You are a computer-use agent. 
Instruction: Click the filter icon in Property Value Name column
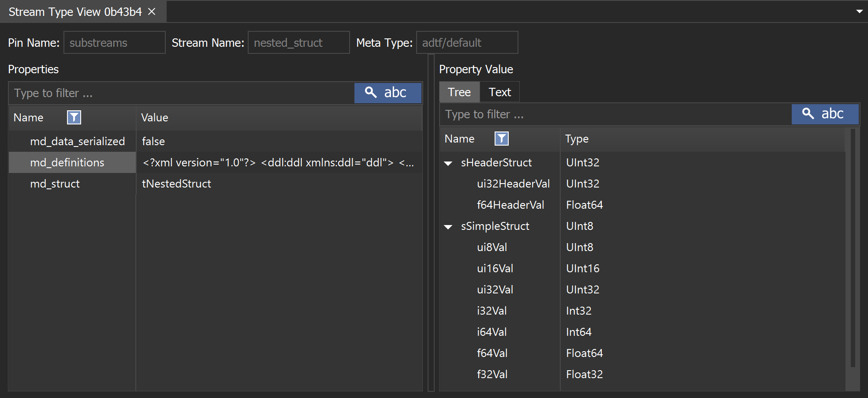(x=502, y=139)
